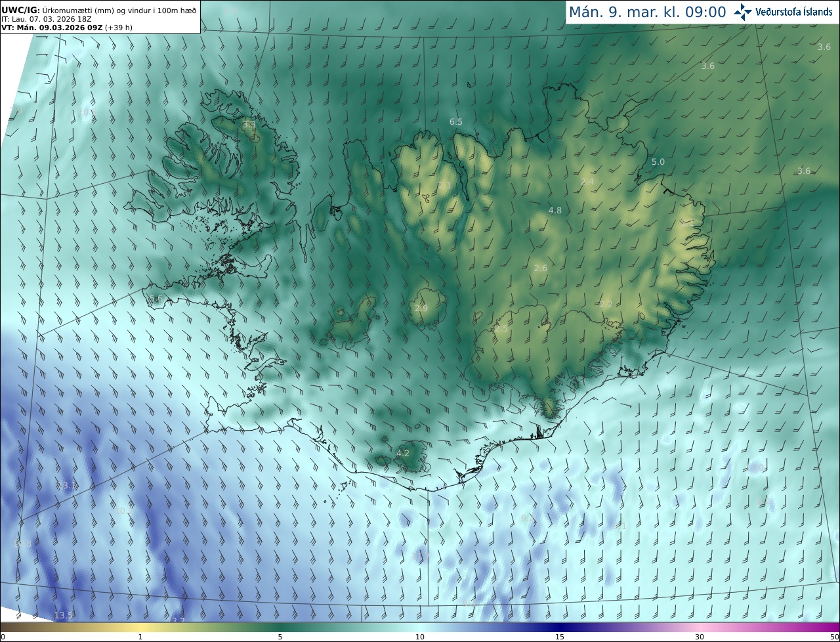Viewport: 840px width, 642px height.
Task: Click the Veðurstofa Íslands logo icon
Action: tap(743, 12)
